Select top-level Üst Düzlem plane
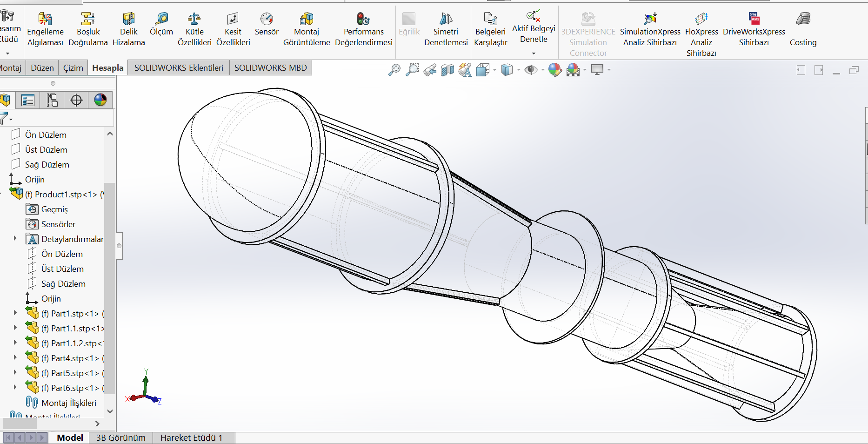Screen dimensions: 868x444 pyautogui.click(x=46, y=149)
